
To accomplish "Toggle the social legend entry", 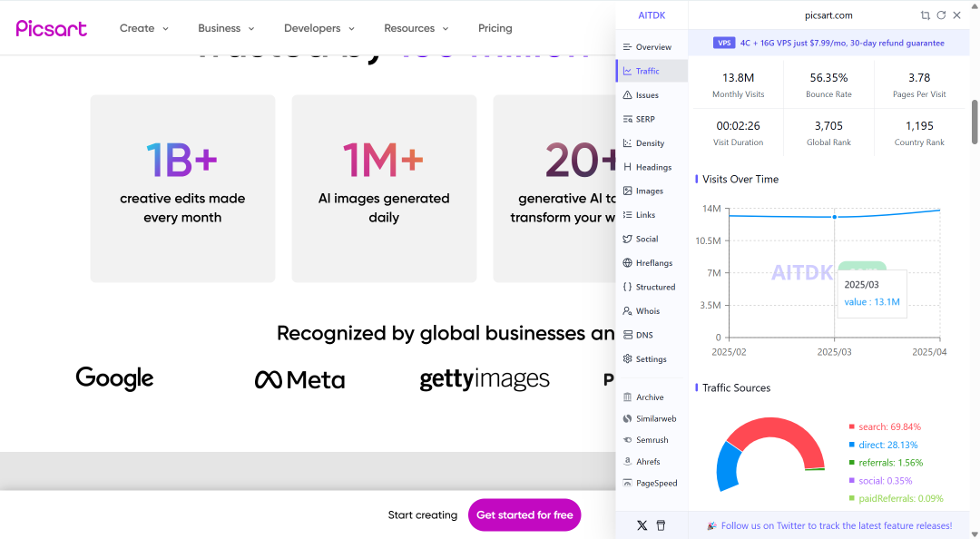I will (880, 481).
